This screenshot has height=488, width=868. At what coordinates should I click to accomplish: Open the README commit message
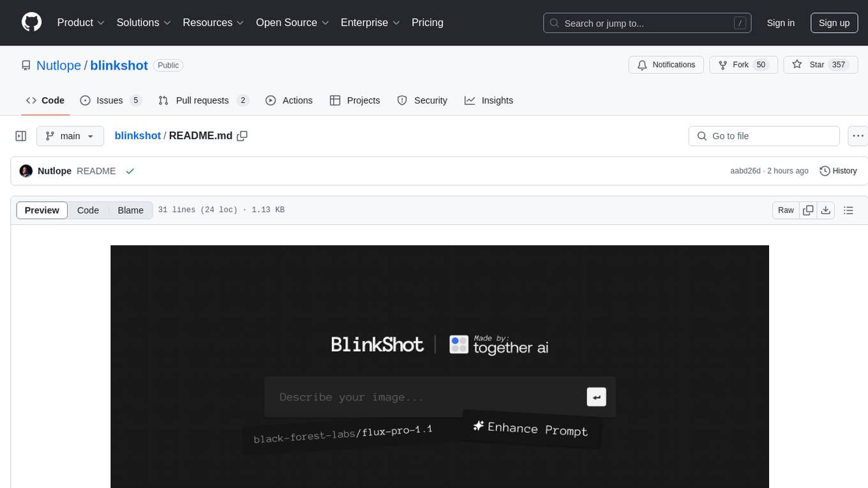point(96,171)
